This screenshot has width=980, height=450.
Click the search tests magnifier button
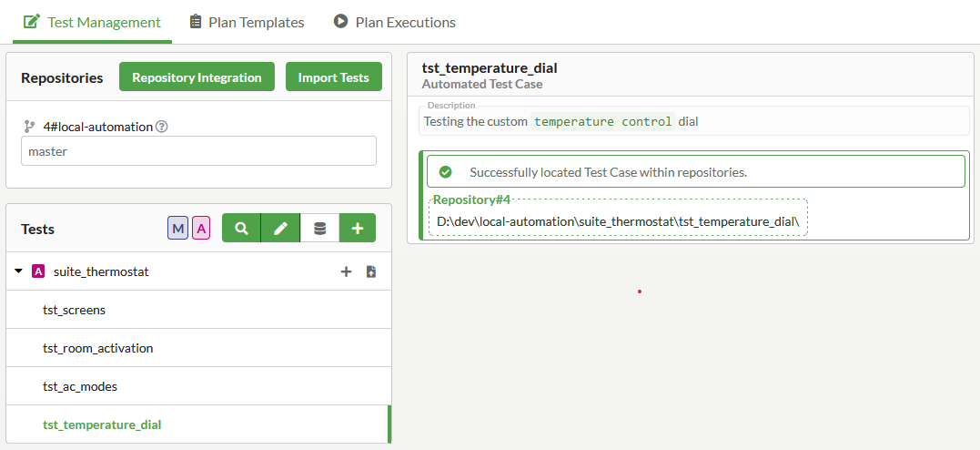click(241, 229)
